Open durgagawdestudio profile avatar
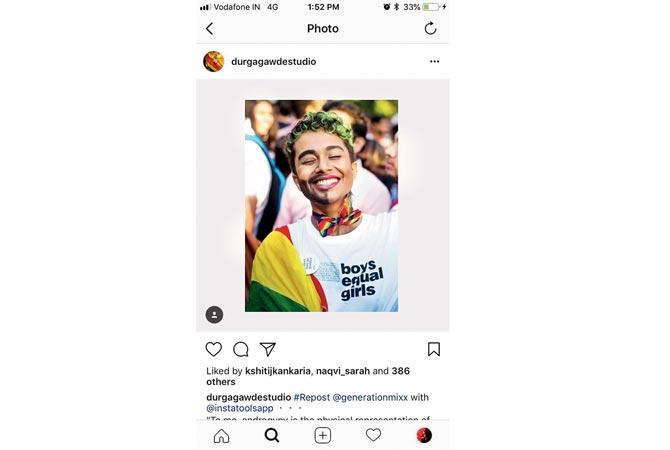 tap(214, 62)
